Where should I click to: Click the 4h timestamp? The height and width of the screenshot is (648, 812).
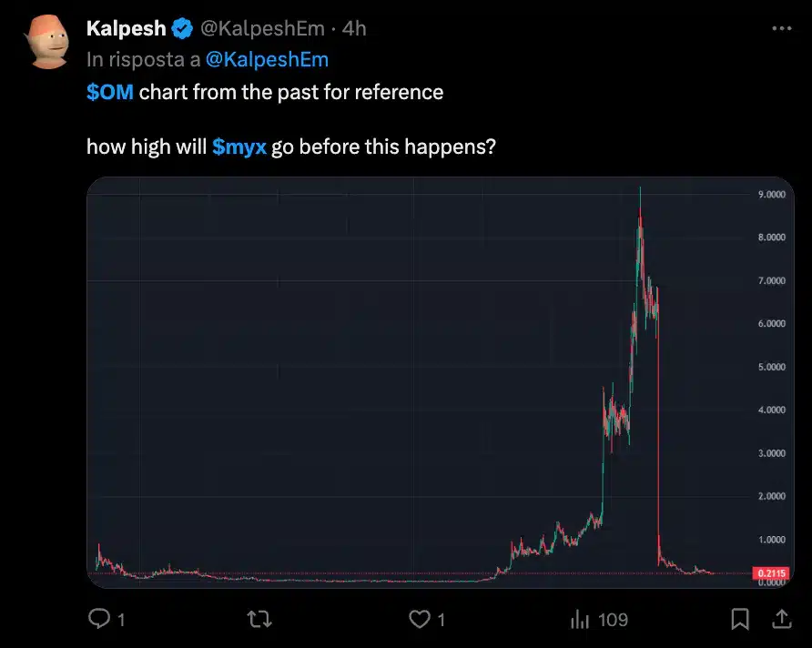point(353,29)
